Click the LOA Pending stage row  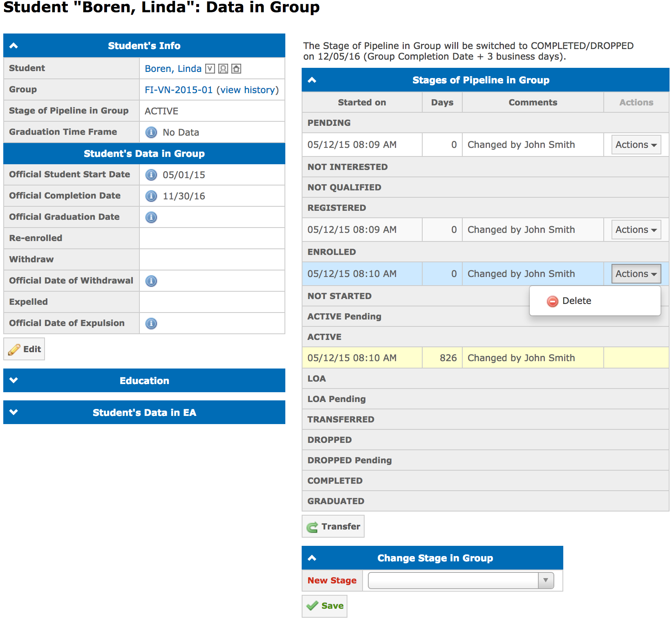(x=486, y=399)
